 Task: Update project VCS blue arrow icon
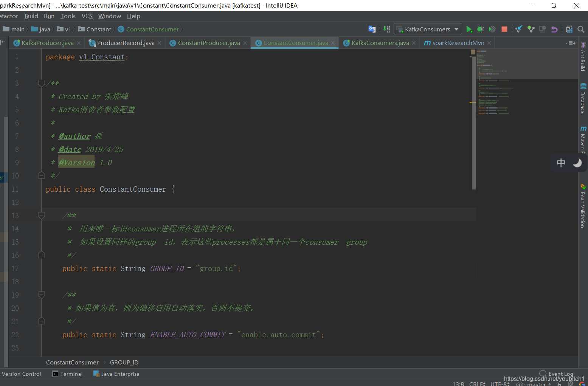519,29
